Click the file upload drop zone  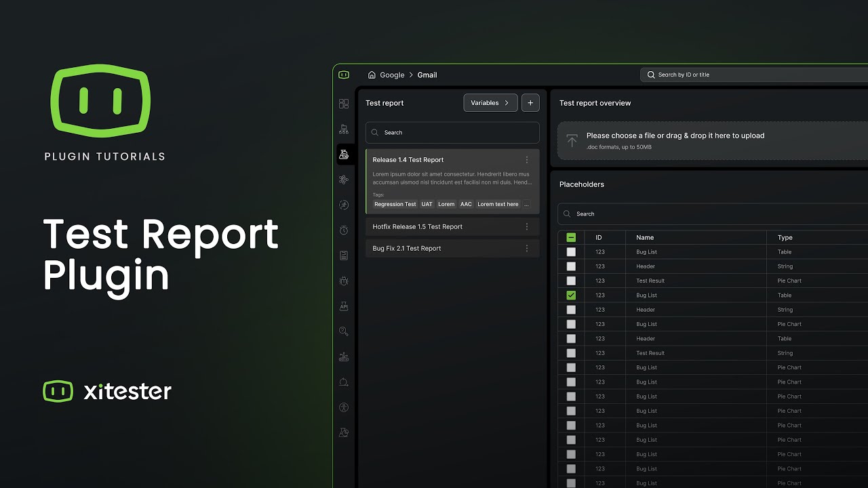tap(713, 140)
